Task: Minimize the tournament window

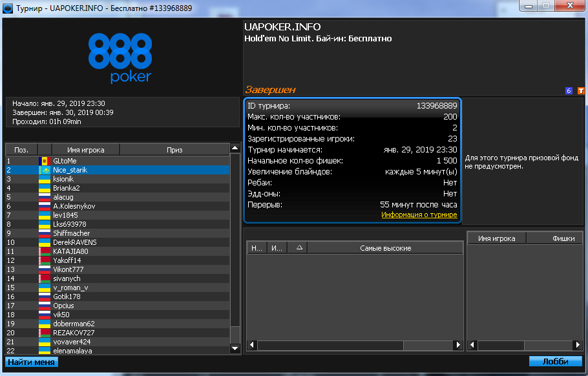Action: [x=529, y=6]
